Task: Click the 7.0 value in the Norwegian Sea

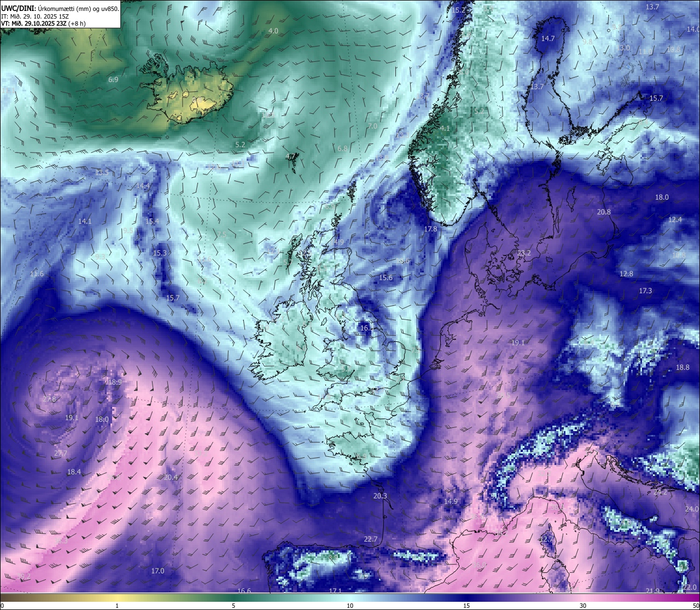Action: (372, 126)
